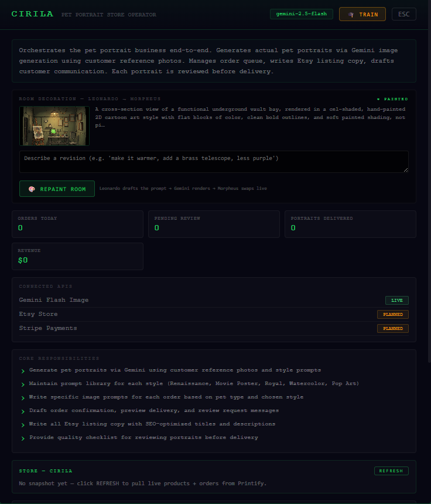Click the Portraits Delivered stat card
431x504 pixels.
350,224
